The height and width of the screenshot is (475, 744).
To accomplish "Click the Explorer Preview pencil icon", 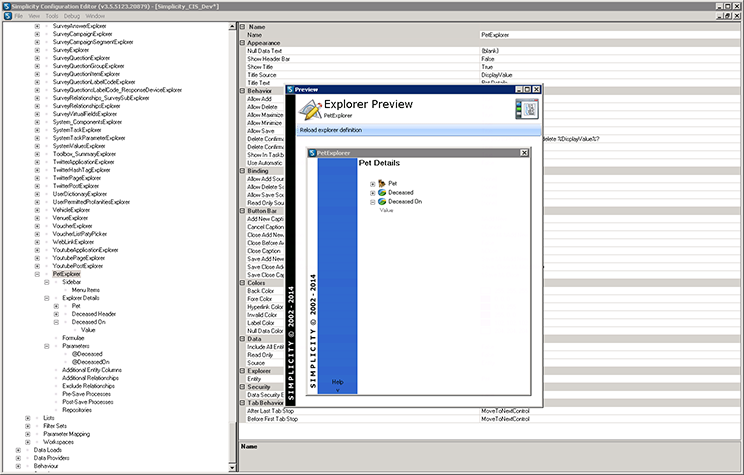I will [310, 110].
